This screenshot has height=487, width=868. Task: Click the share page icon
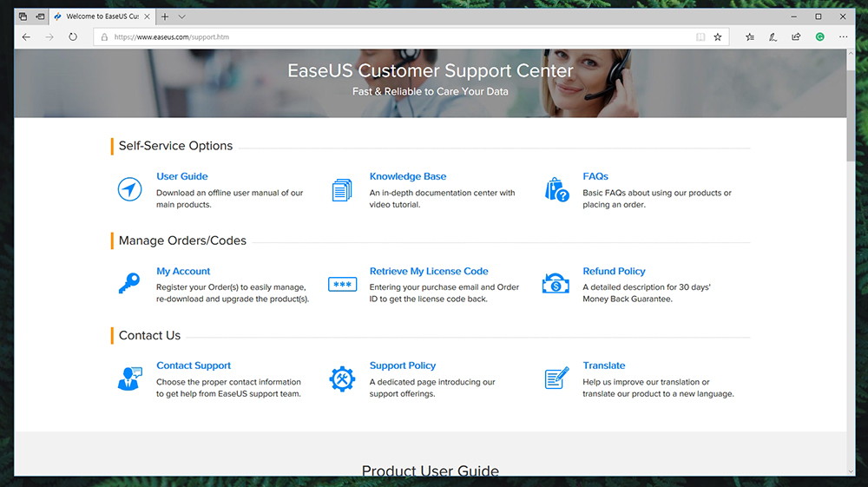[x=796, y=37]
